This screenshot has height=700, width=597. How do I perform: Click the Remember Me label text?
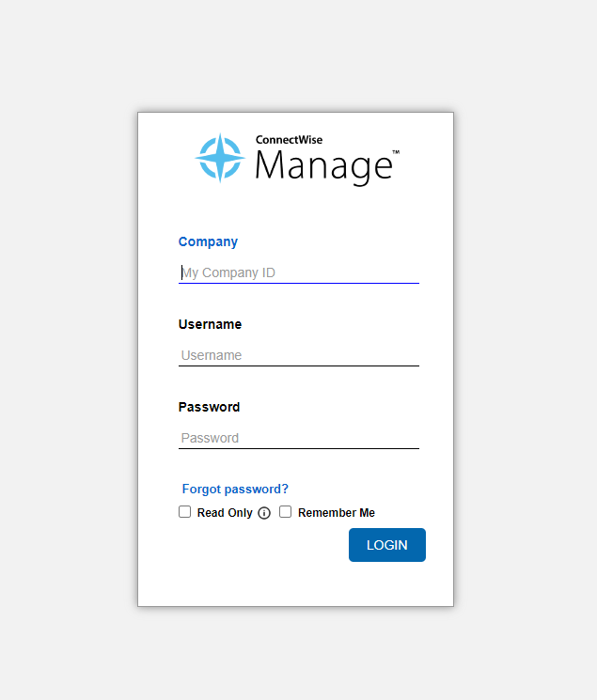336,513
